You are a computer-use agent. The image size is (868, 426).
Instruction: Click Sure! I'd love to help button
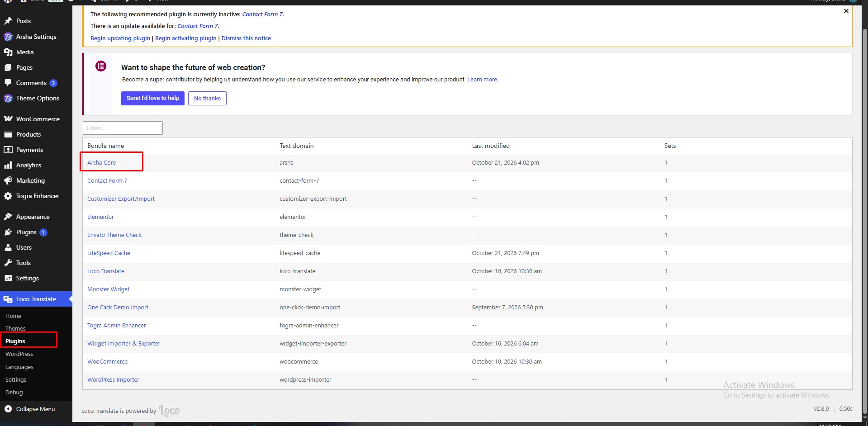tap(153, 98)
